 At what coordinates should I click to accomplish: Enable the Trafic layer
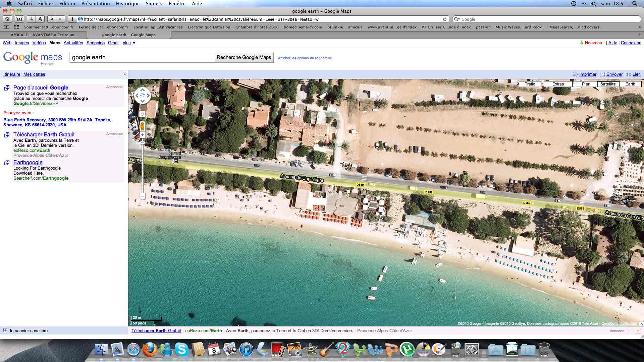click(530, 84)
